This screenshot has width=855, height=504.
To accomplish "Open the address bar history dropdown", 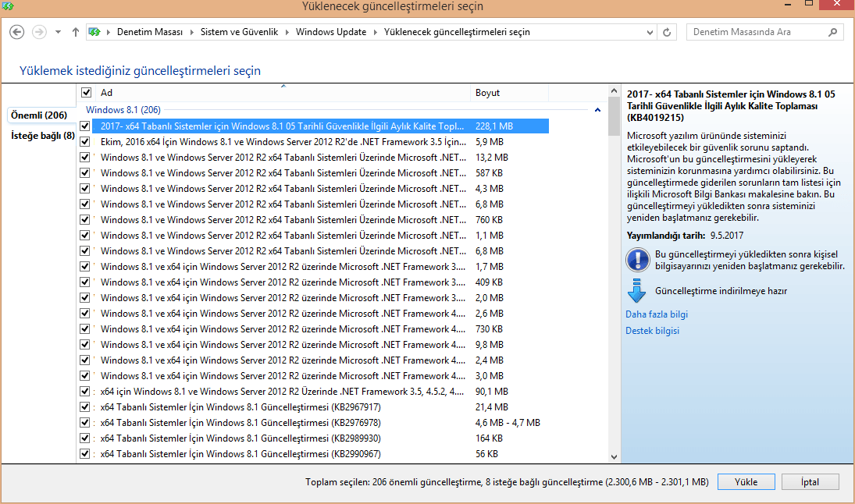I will (x=650, y=32).
